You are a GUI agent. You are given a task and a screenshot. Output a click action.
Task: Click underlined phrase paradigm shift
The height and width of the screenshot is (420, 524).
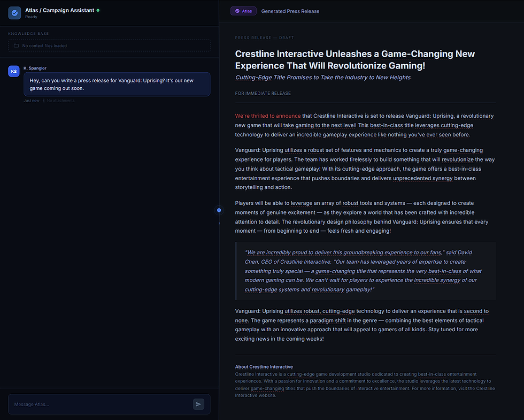point(327,320)
